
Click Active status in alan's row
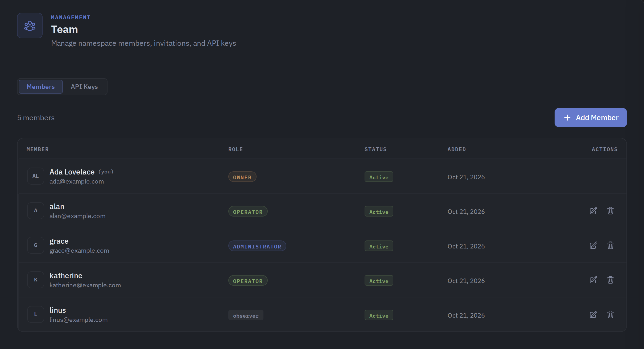click(x=379, y=211)
